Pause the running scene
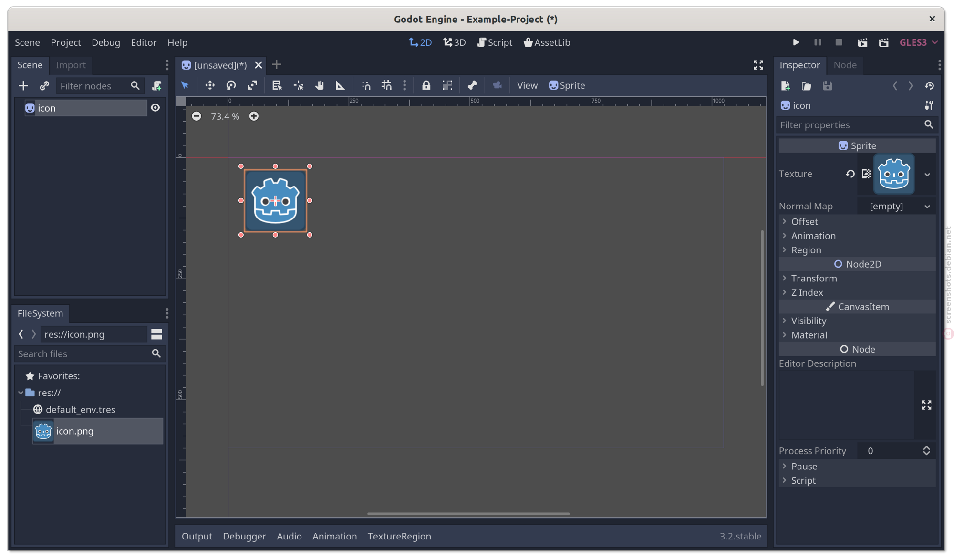 (818, 42)
